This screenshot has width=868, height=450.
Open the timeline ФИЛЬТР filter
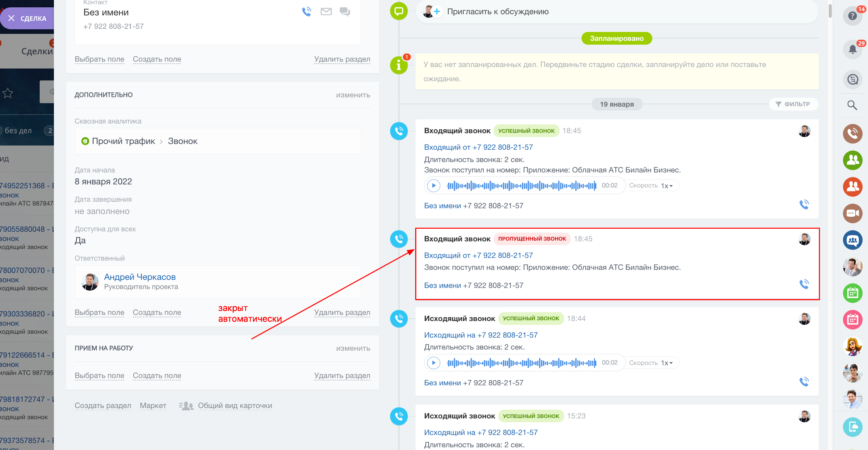pyautogui.click(x=793, y=104)
